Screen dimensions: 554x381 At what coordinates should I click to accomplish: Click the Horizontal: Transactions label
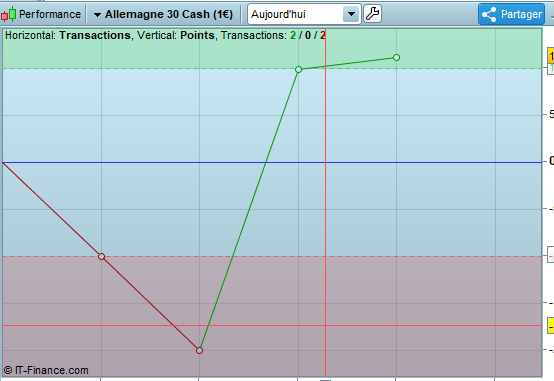[68, 35]
